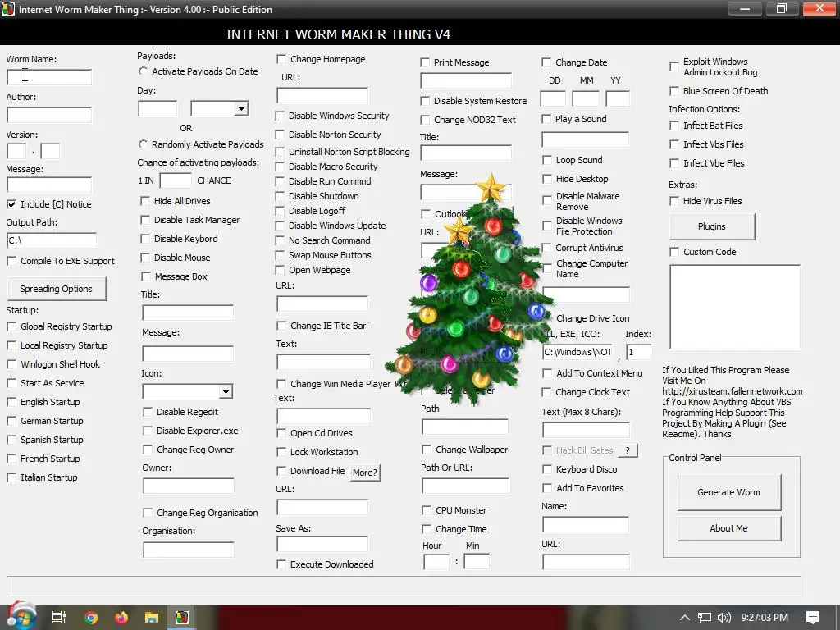Uncheck Include [C] Notice

[11, 204]
